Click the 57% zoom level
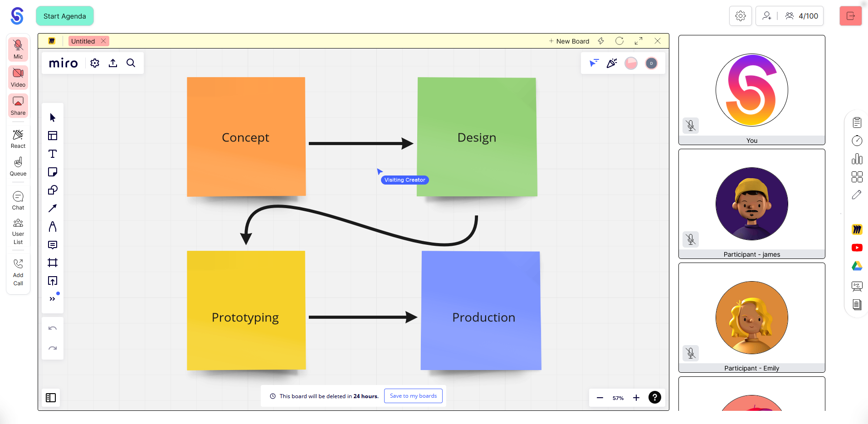868x424 pixels. tap(618, 398)
